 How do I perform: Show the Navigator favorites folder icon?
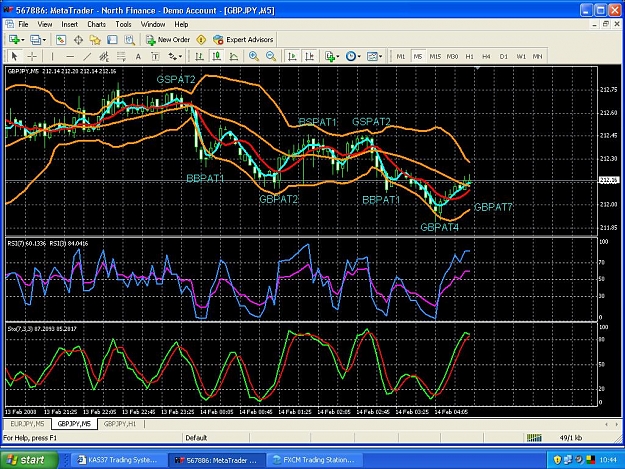95,40
